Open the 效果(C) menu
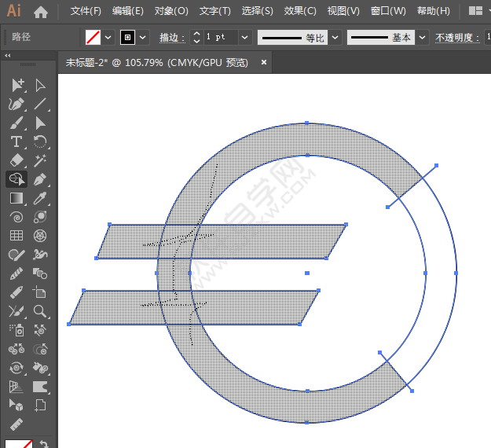 tap(299, 11)
